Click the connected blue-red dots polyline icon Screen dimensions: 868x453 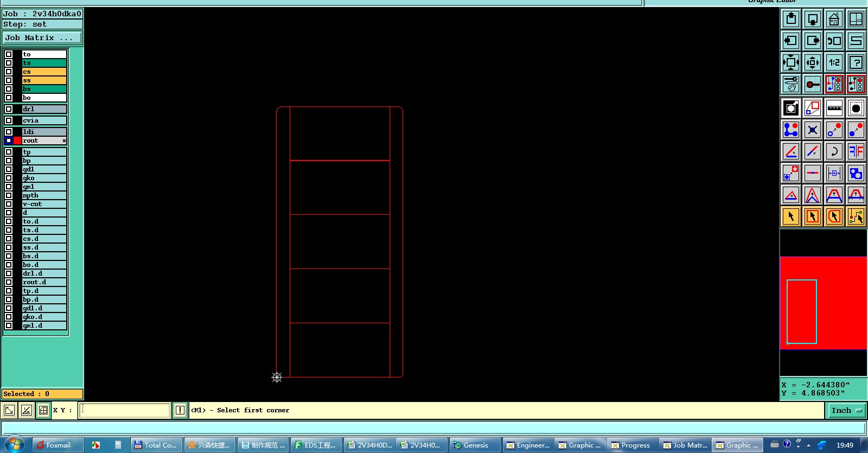(791, 130)
